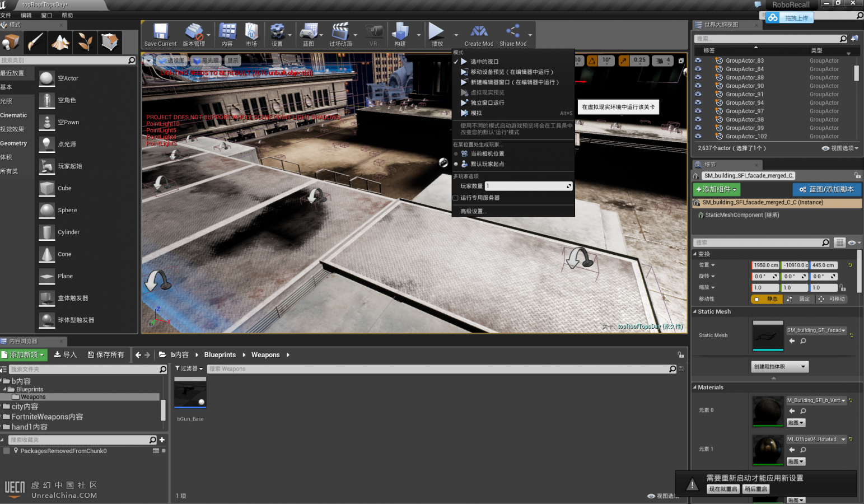Toggle visibility eye of GroupActor_97
Viewport: 864px width, 504px height.
[698, 111]
